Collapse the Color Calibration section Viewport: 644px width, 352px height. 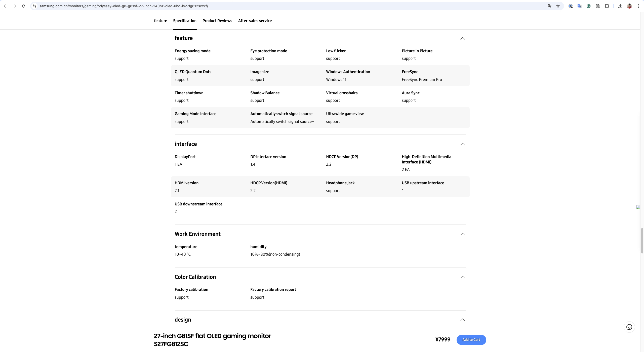click(x=462, y=277)
